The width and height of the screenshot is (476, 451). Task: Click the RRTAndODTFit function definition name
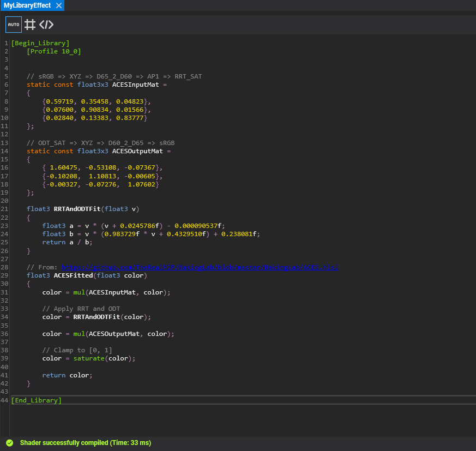77,209
